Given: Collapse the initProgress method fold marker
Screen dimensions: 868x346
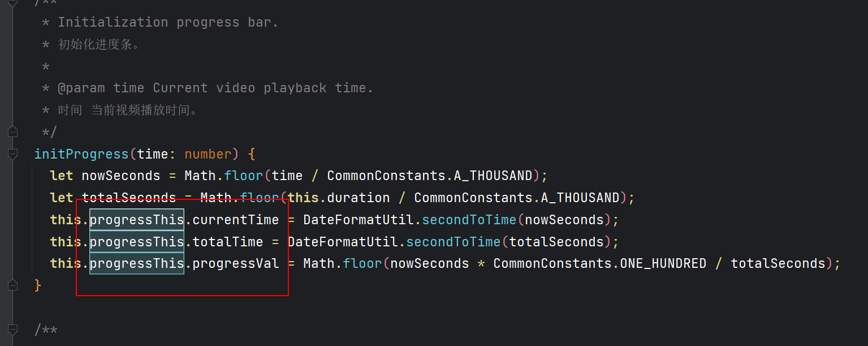Looking at the screenshot, I should pos(12,154).
